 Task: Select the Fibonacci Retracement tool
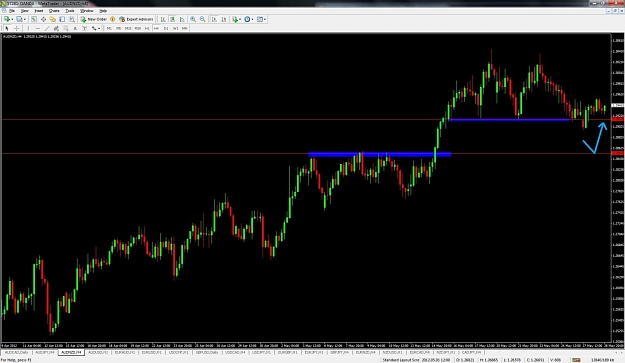(x=66, y=28)
